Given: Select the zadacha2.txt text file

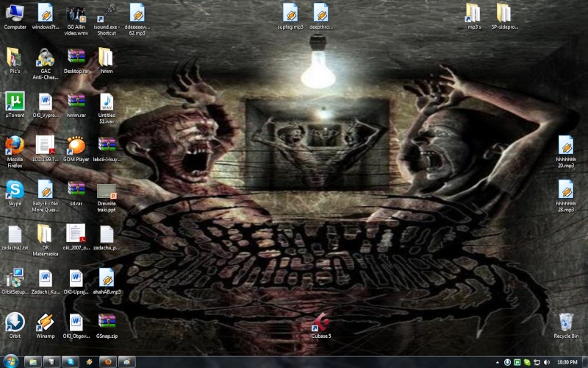Looking at the screenshot, I should click(15, 238).
